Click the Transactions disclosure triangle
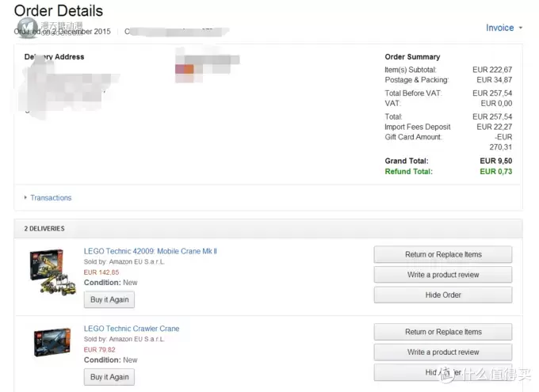The width and height of the screenshot is (539, 392). (25, 197)
